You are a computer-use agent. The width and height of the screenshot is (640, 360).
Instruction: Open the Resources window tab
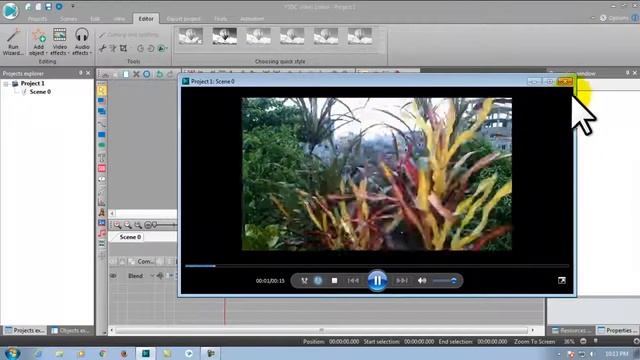(571, 331)
